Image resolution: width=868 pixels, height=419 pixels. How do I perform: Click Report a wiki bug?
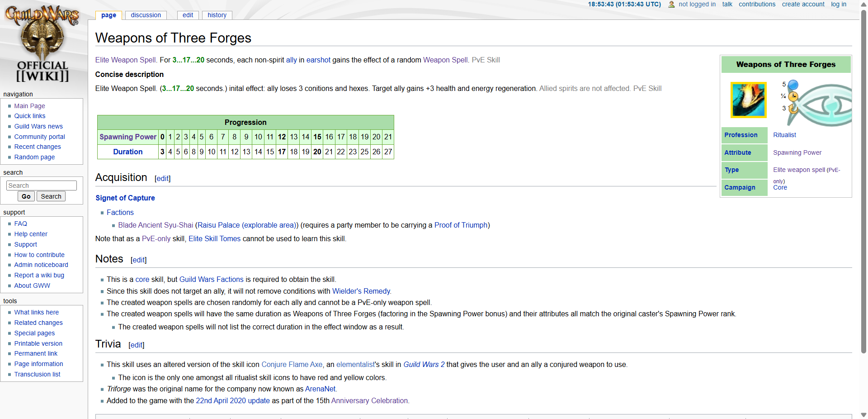[x=39, y=275]
